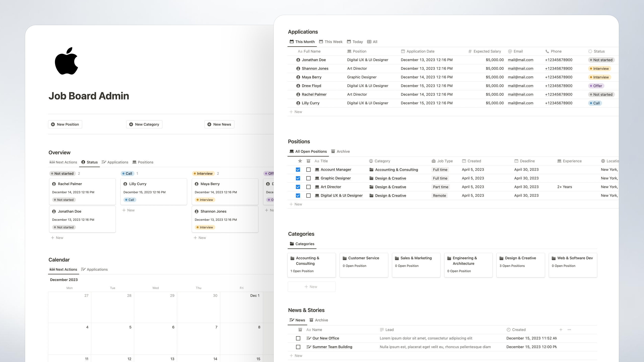This screenshot has height=362, width=644.
Task: Click the star favorite icon in Positions table header
Action: (x=300, y=161)
